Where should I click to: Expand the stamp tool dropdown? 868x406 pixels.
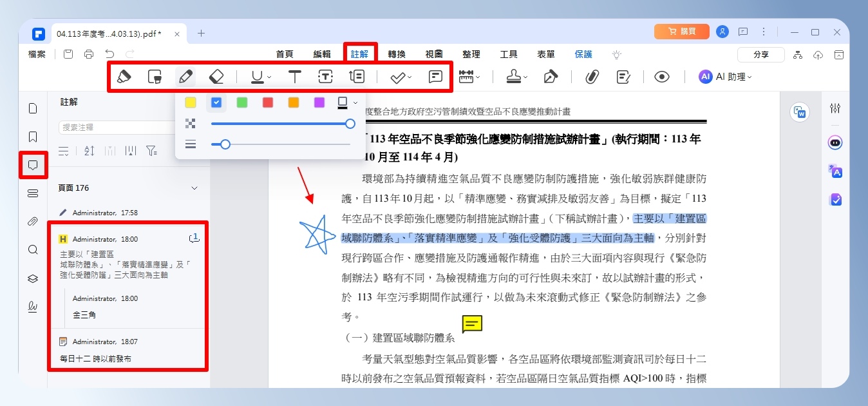[x=525, y=78]
